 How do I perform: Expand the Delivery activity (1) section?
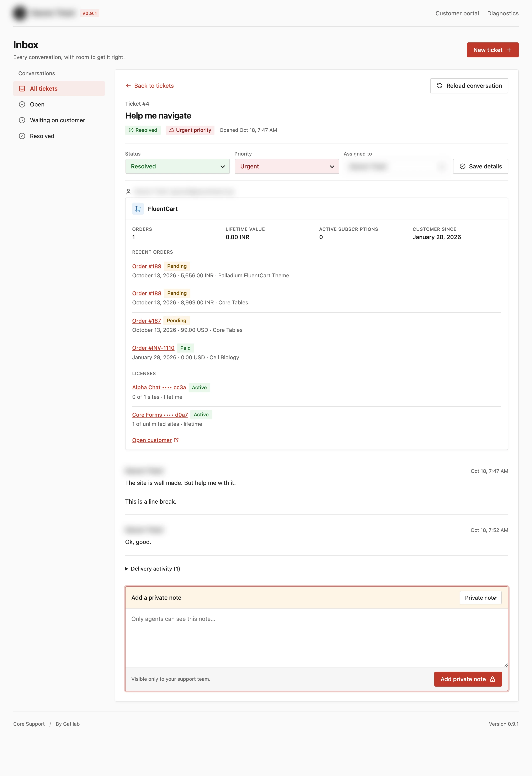click(x=153, y=569)
